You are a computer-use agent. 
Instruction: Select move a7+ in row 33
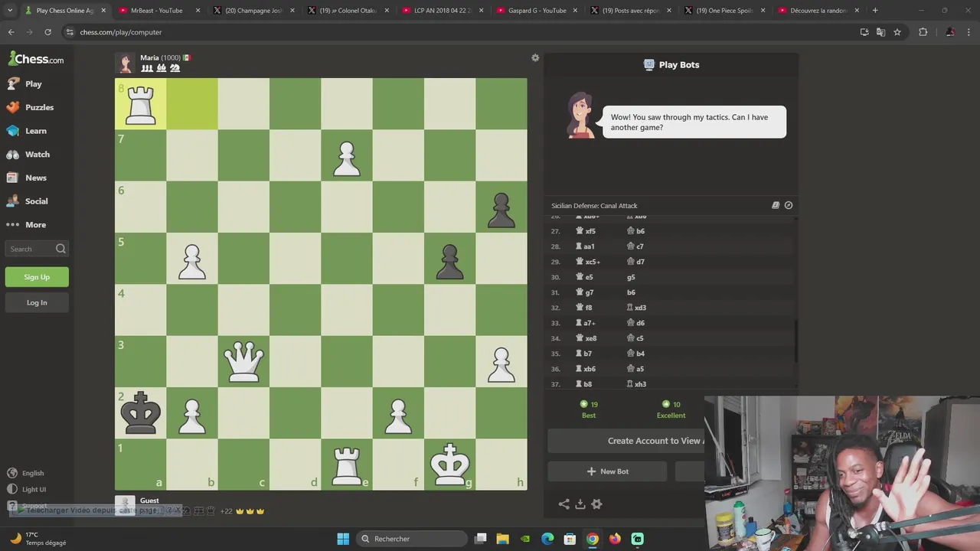pyautogui.click(x=586, y=323)
